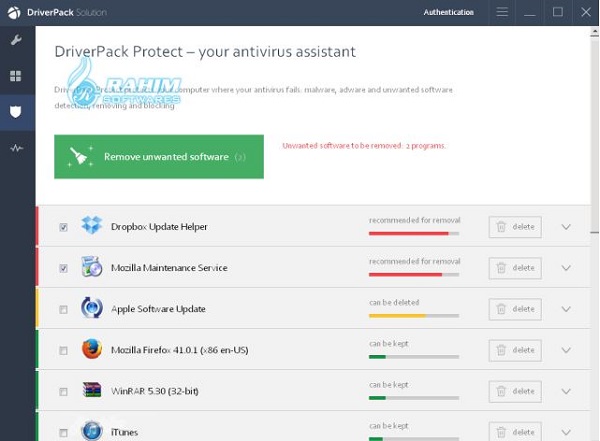Expand details for Apple Software Update

click(x=566, y=309)
